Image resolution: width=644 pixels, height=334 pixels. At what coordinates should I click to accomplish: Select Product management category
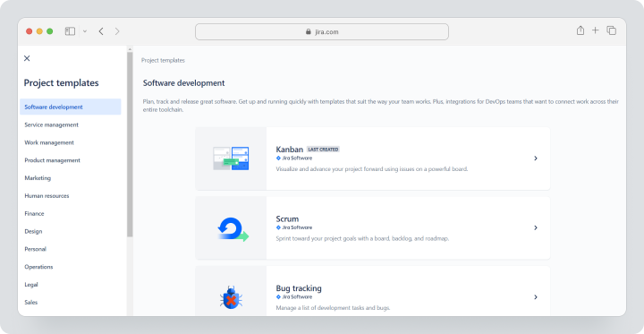pyautogui.click(x=52, y=160)
